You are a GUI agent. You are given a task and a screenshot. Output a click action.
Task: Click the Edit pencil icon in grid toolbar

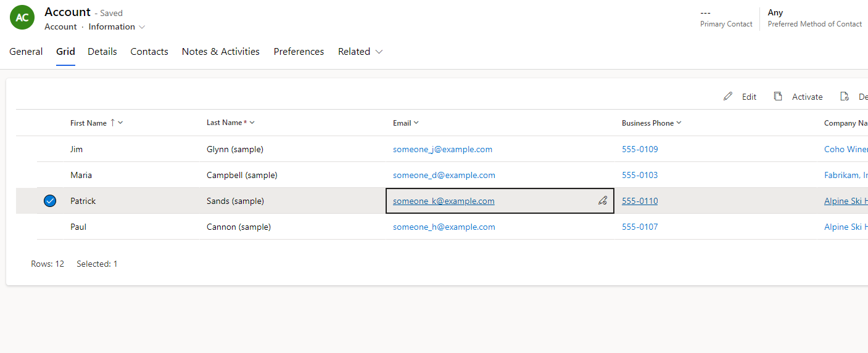(x=728, y=97)
